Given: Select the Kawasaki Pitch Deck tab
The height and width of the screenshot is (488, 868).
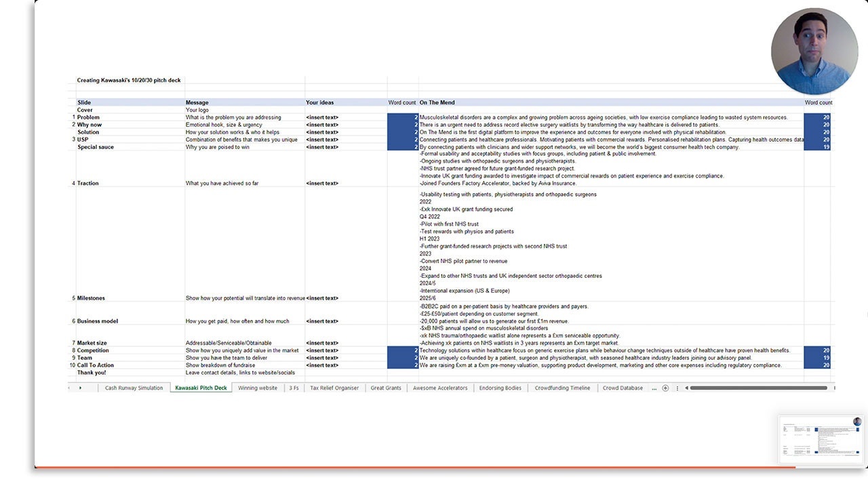Looking at the screenshot, I should 201,388.
